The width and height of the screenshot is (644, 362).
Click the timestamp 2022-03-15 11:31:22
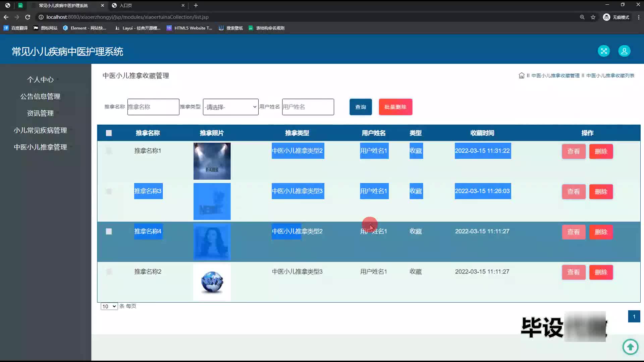click(482, 151)
